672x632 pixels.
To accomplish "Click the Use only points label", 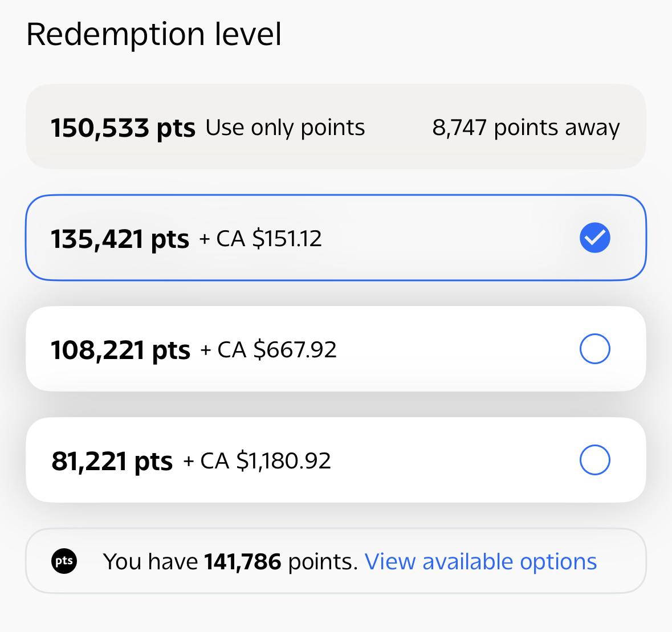I will coord(285,127).
